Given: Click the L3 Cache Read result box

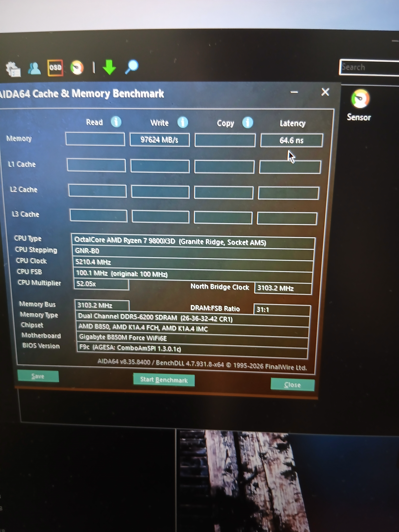Looking at the screenshot, I should pyautogui.click(x=99, y=216).
